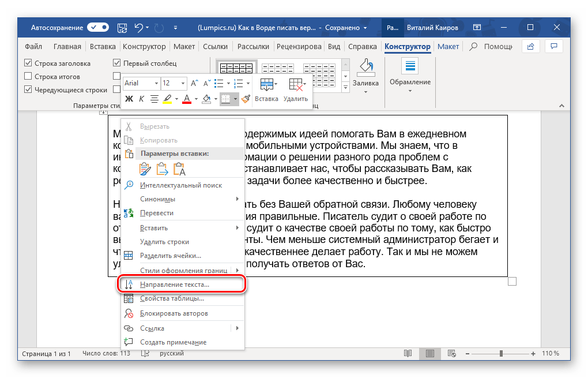Click the format painter brush icon

click(x=246, y=99)
